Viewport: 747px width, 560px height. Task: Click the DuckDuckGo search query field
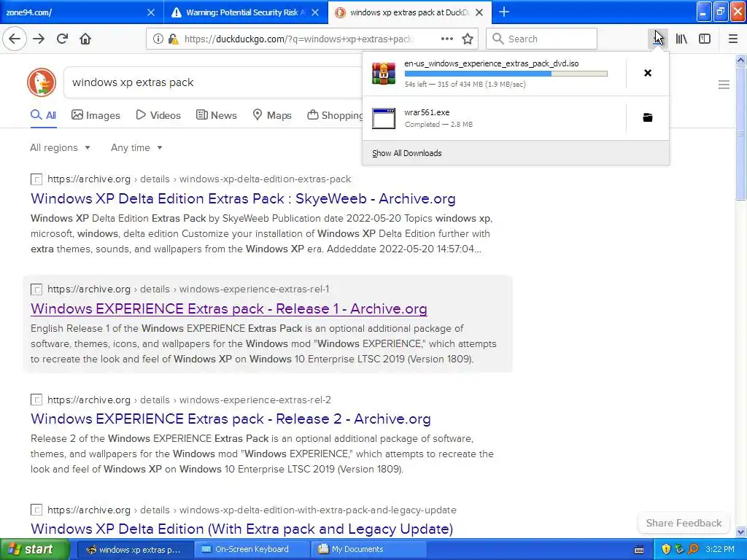212,82
